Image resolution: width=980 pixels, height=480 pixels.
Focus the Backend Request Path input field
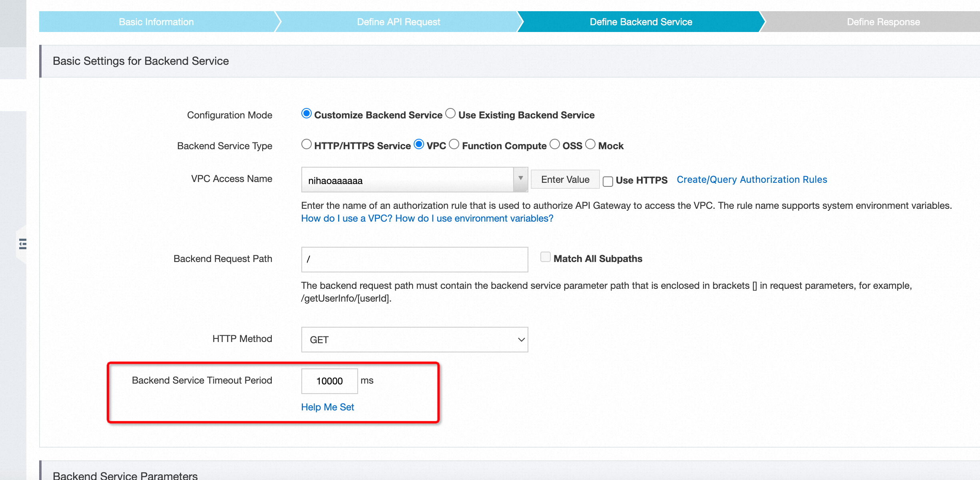(x=414, y=260)
